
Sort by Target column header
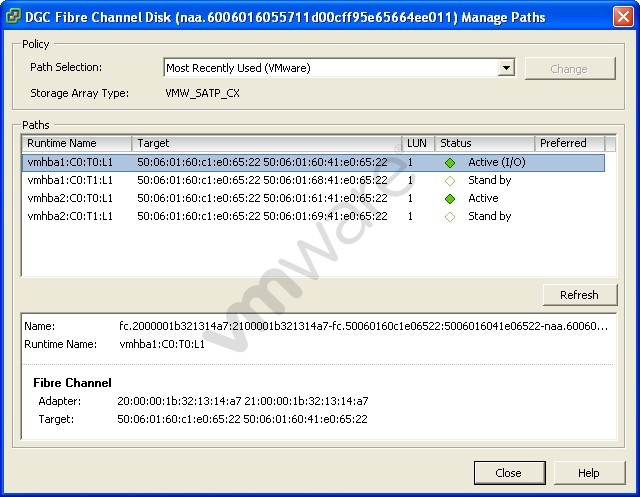click(267, 143)
